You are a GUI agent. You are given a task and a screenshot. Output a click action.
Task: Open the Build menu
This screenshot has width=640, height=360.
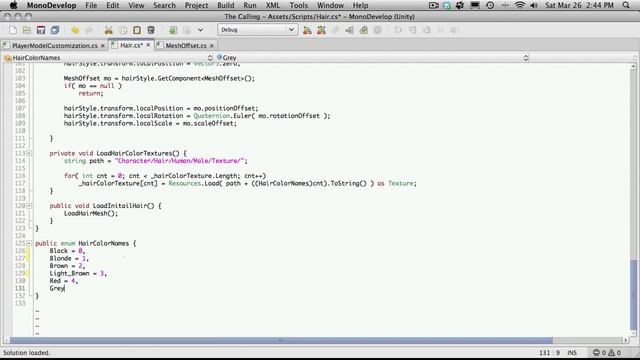click(225, 5)
